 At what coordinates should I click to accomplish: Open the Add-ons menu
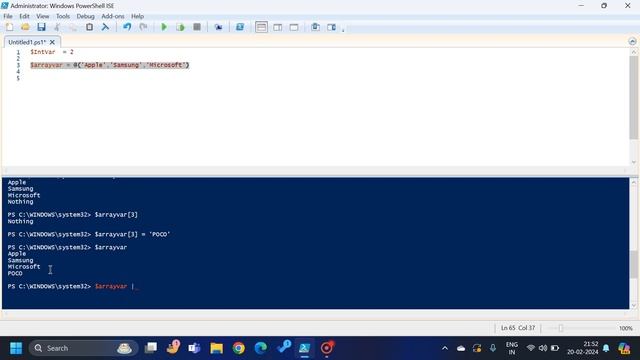coord(113,16)
